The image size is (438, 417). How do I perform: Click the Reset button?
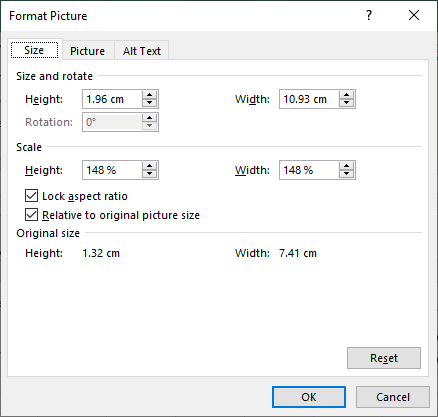tap(384, 358)
